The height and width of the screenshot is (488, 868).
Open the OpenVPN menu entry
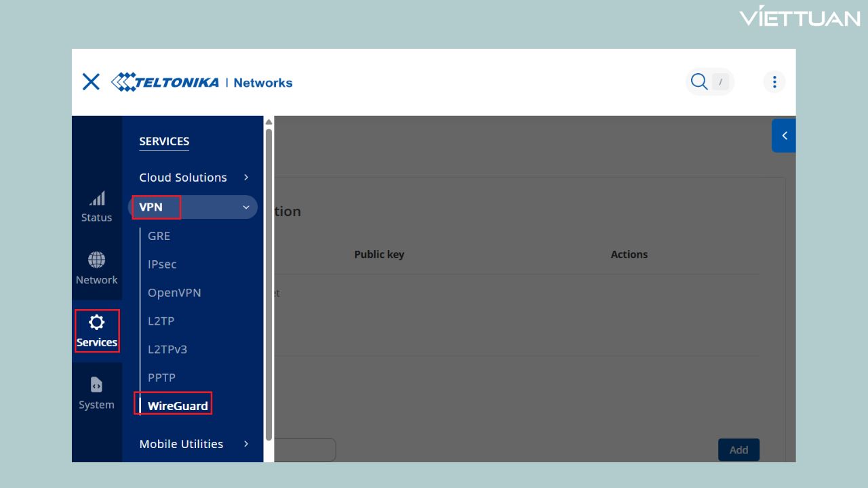(174, 293)
